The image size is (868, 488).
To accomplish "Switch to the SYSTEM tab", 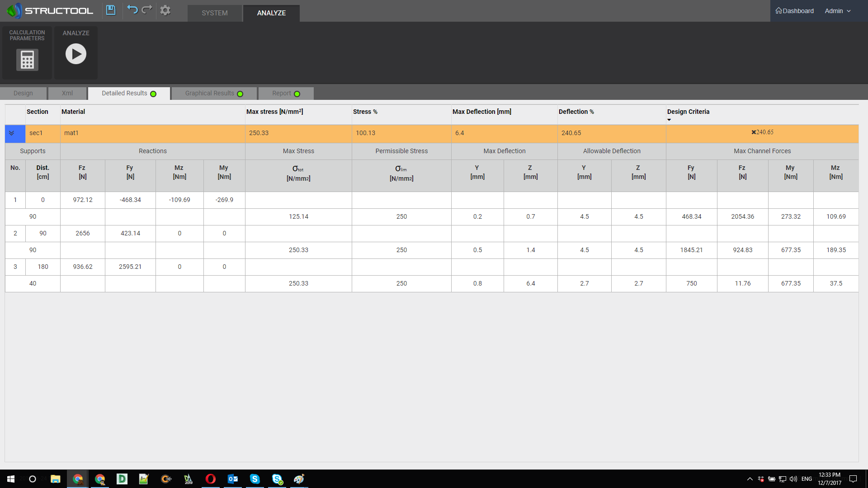I will tap(215, 13).
